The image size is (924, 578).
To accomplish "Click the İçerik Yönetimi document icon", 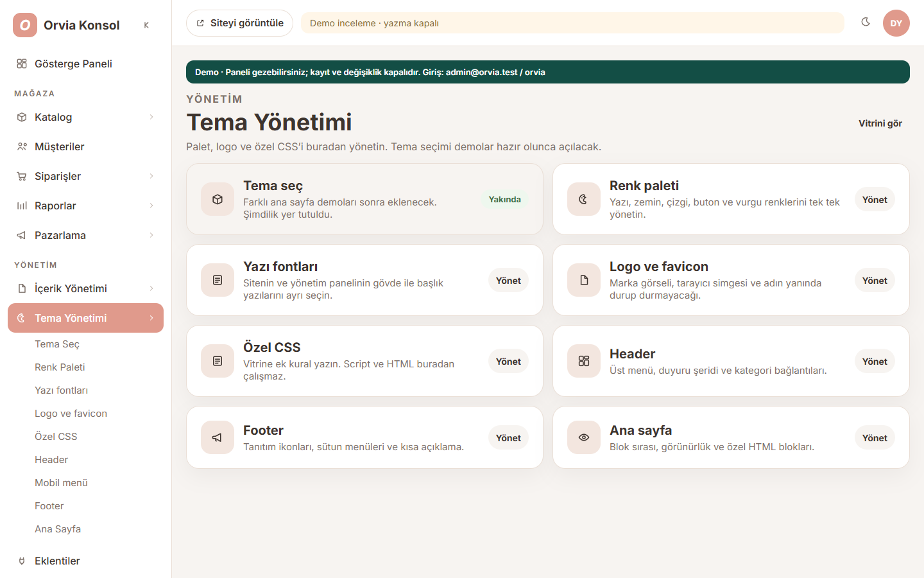I will tap(22, 288).
